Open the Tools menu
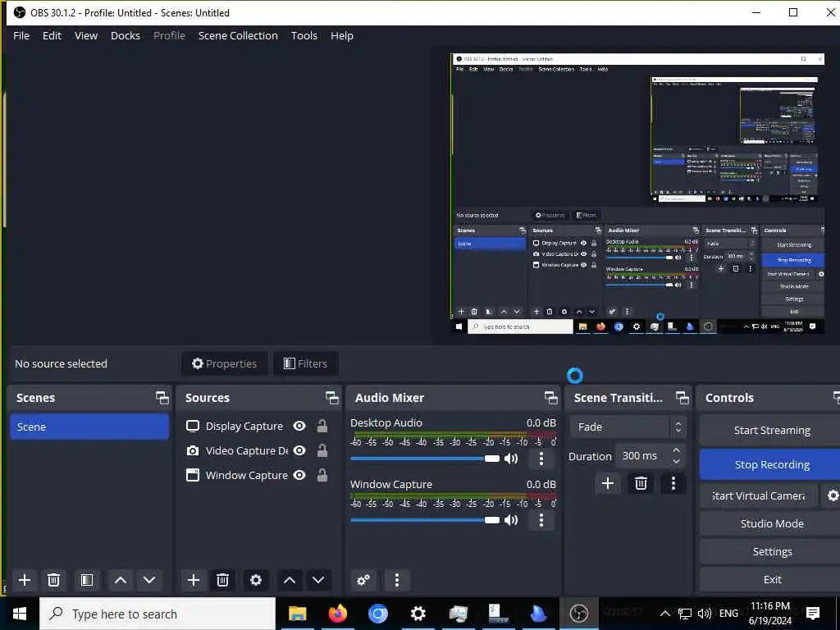 coord(304,35)
